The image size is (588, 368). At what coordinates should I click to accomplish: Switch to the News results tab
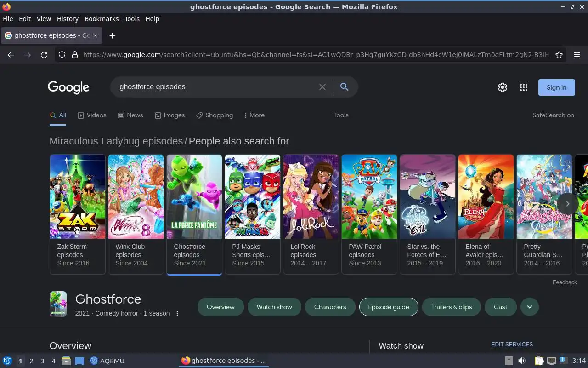pos(130,115)
